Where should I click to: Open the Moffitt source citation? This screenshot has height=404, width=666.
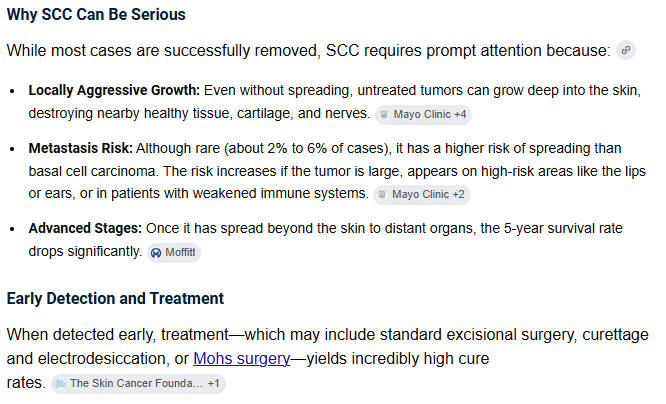(x=174, y=252)
